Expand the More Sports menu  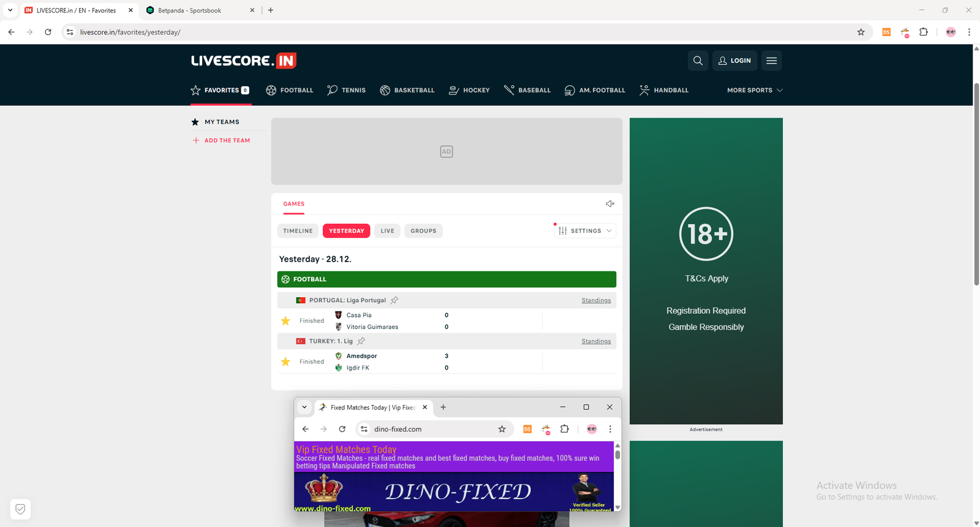(x=755, y=90)
